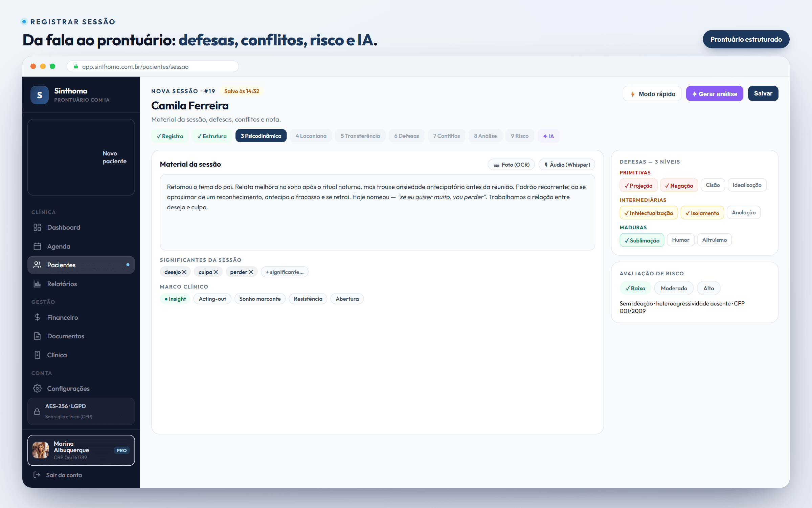This screenshot has width=812, height=508.
Task: Set risk level to Moderado
Action: pyautogui.click(x=674, y=288)
